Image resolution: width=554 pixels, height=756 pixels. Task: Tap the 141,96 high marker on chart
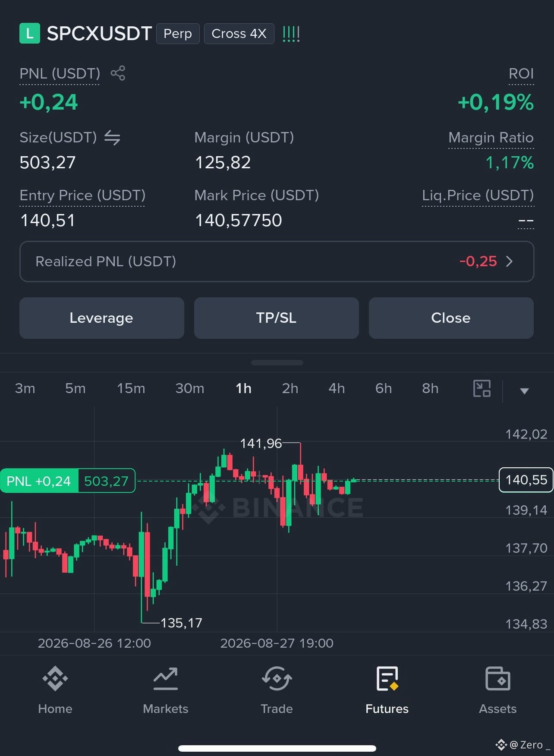tap(261, 443)
